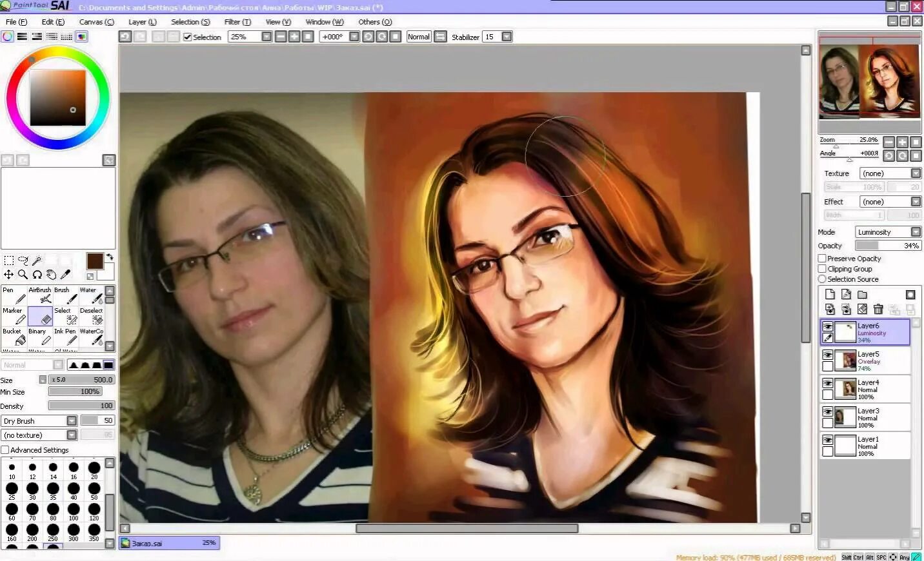This screenshot has width=924, height=561.
Task: Click the Заказ.sai document tab
Action: pos(169,543)
